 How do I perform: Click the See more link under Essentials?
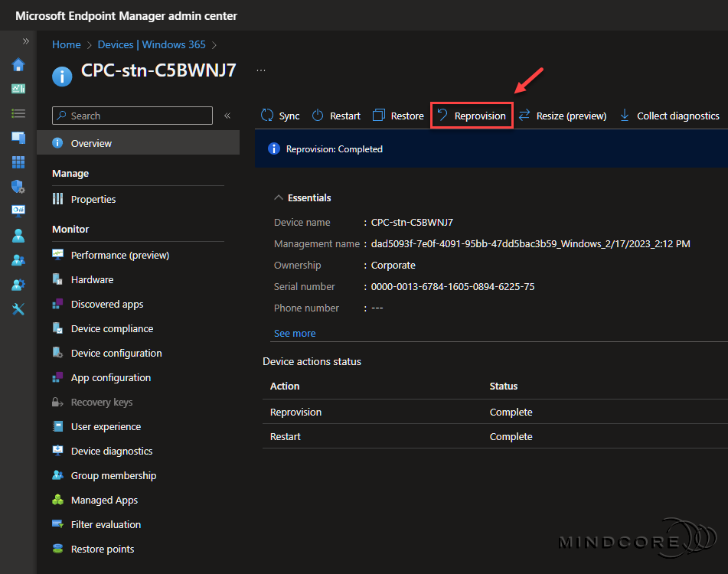[x=294, y=333]
